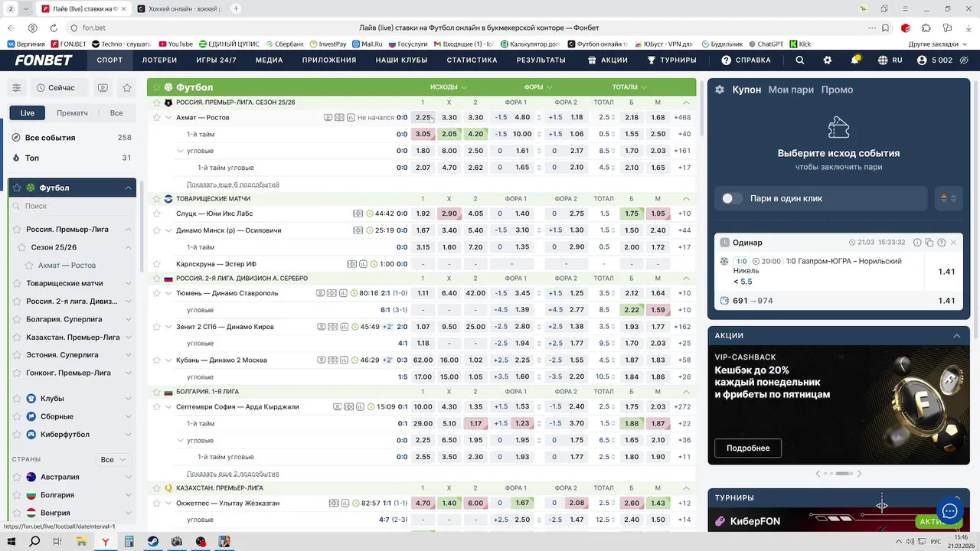Go to previous promo banner arrow
The height and width of the screenshot is (551, 980).
point(818,474)
